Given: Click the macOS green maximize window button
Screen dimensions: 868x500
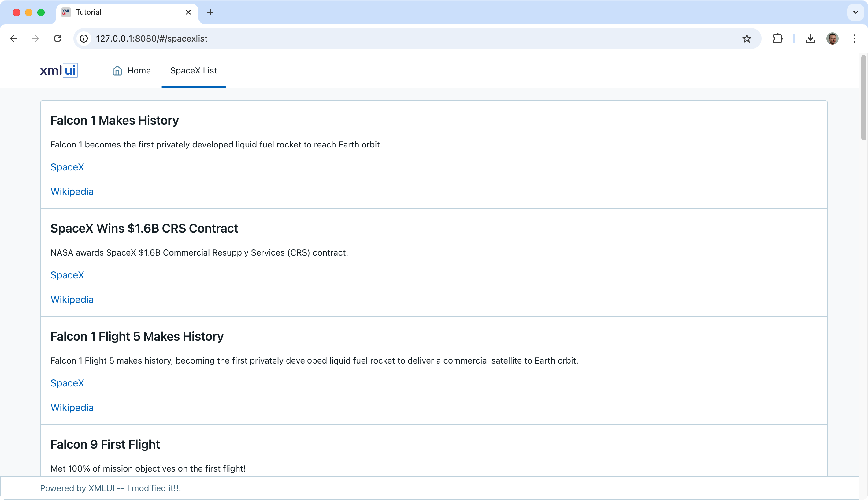Looking at the screenshot, I should coord(41,12).
